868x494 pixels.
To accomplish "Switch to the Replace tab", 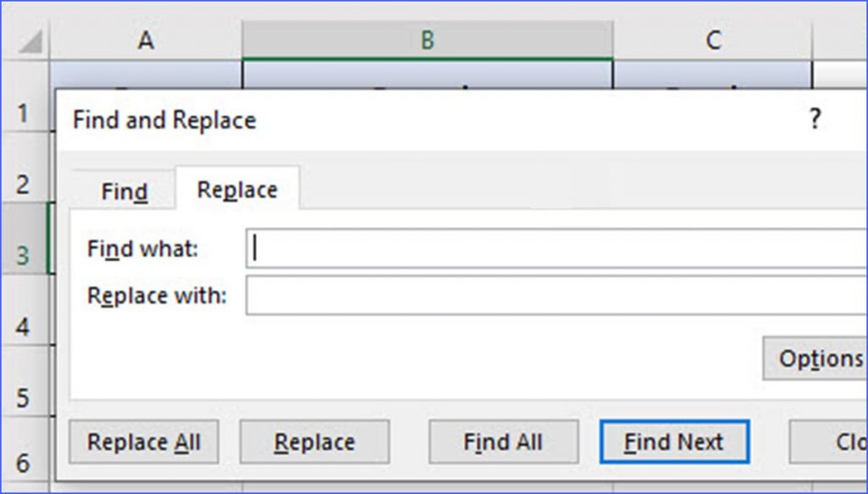I will (236, 189).
